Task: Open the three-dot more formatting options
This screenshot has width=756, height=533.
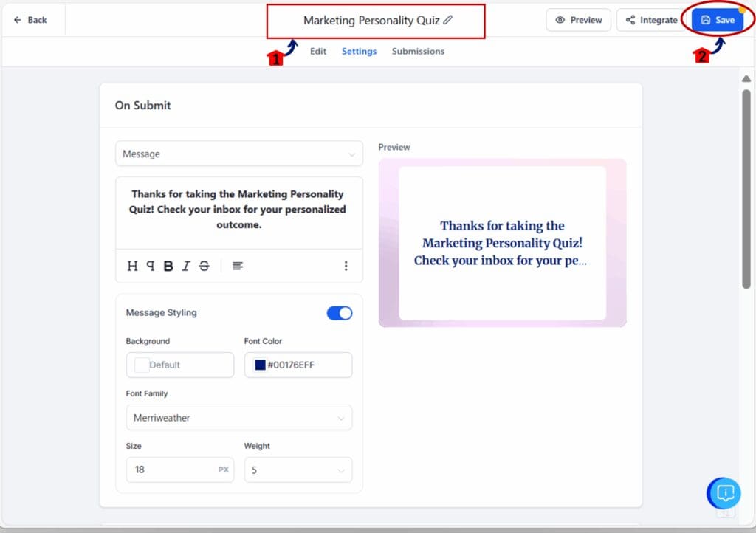Action: pyautogui.click(x=346, y=265)
